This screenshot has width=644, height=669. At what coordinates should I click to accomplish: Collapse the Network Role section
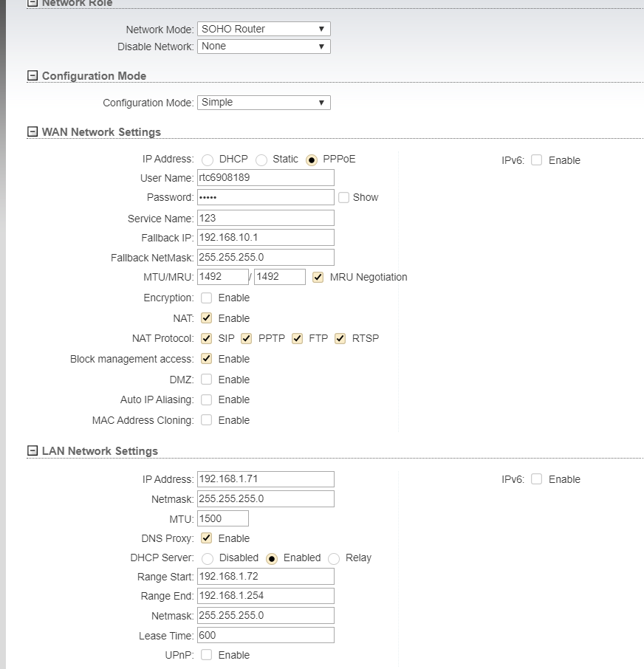click(x=32, y=2)
